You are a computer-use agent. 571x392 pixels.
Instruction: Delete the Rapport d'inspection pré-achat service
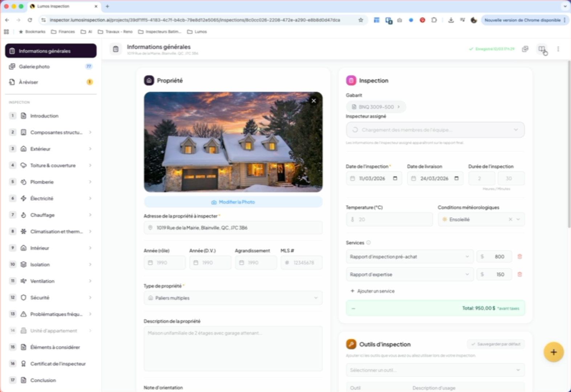point(519,257)
